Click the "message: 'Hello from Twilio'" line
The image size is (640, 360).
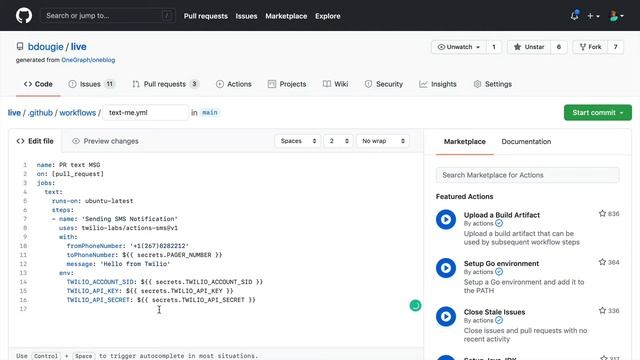pos(118,264)
